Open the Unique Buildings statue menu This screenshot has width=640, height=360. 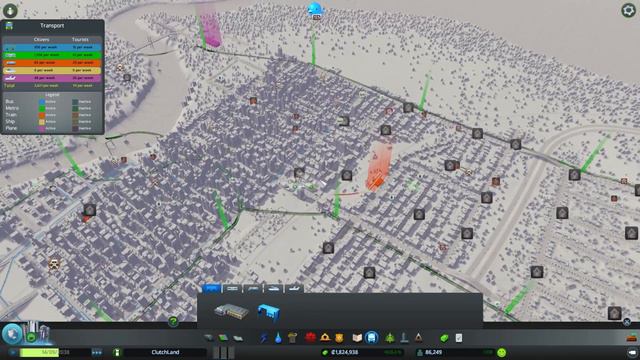tap(404, 338)
